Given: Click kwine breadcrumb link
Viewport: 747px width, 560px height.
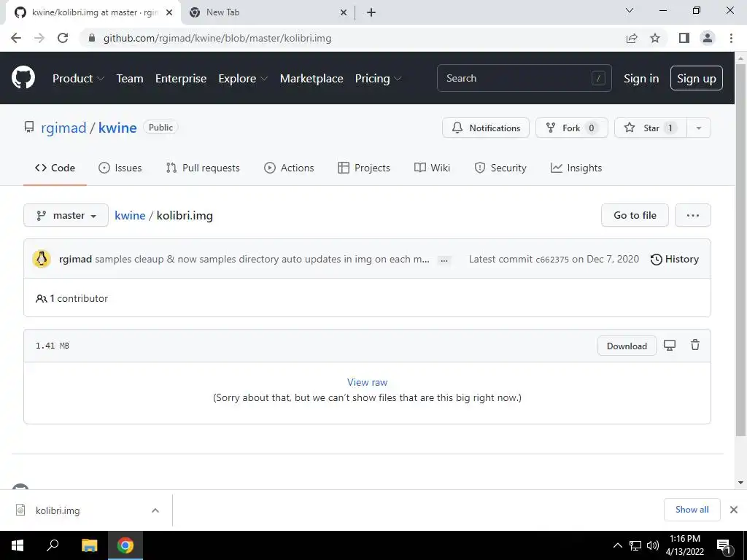Looking at the screenshot, I should [130, 215].
